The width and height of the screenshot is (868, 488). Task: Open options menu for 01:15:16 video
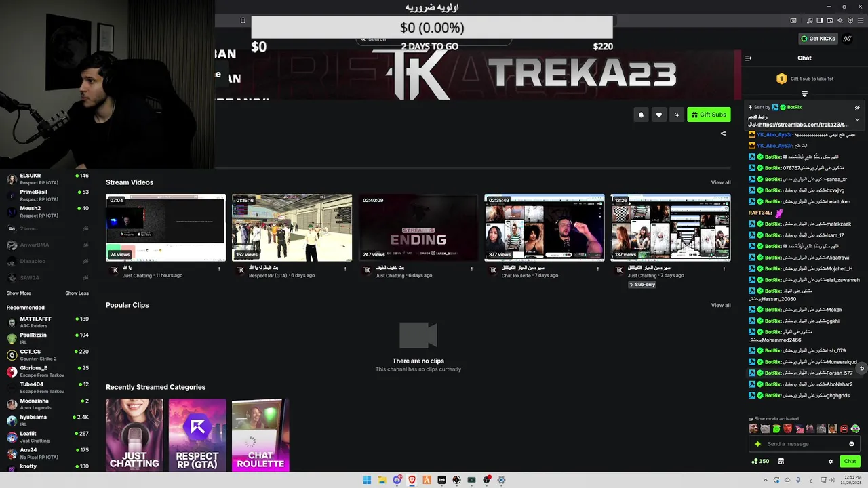pos(345,269)
